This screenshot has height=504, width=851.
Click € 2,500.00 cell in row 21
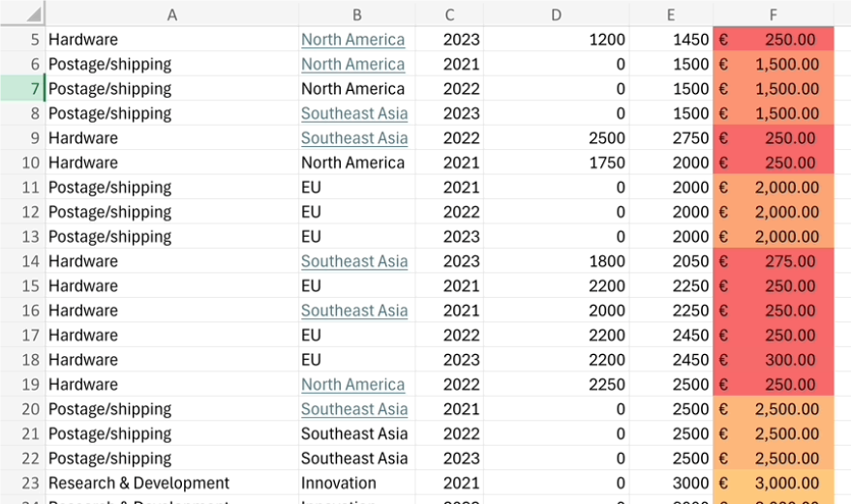773,433
